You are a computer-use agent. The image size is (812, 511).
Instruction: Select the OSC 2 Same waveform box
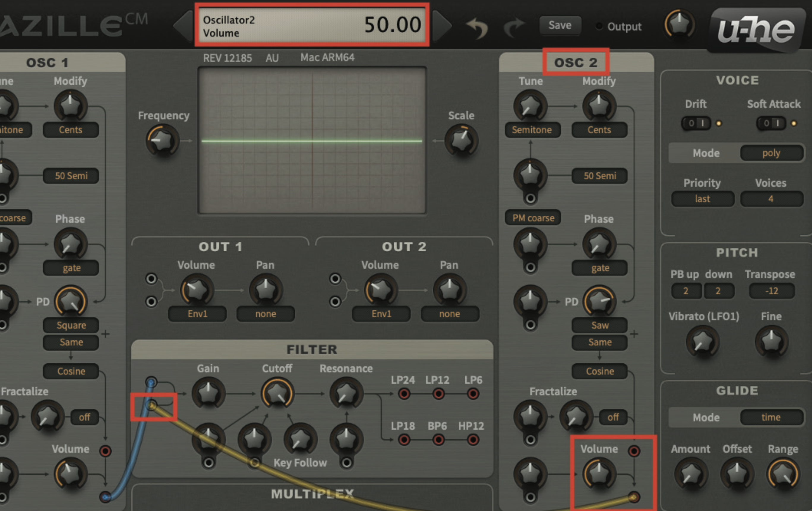[599, 342]
